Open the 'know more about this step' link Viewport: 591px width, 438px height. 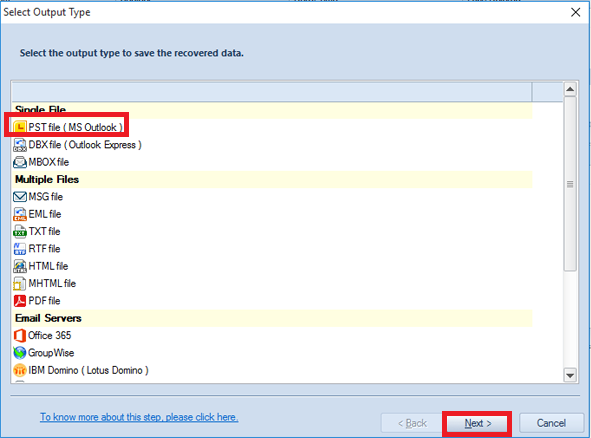pyautogui.click(x=139, y=417)
